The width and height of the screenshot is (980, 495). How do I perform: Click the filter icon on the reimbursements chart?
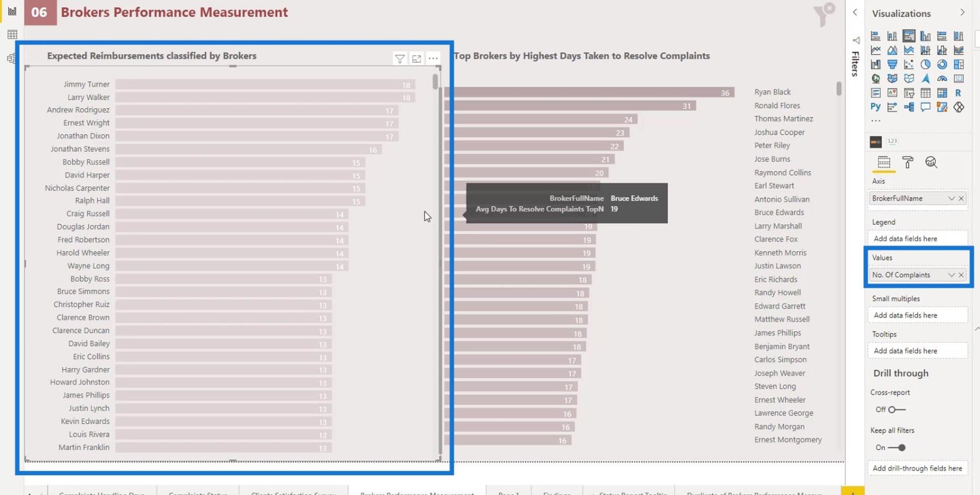click(x=400, y=58)
